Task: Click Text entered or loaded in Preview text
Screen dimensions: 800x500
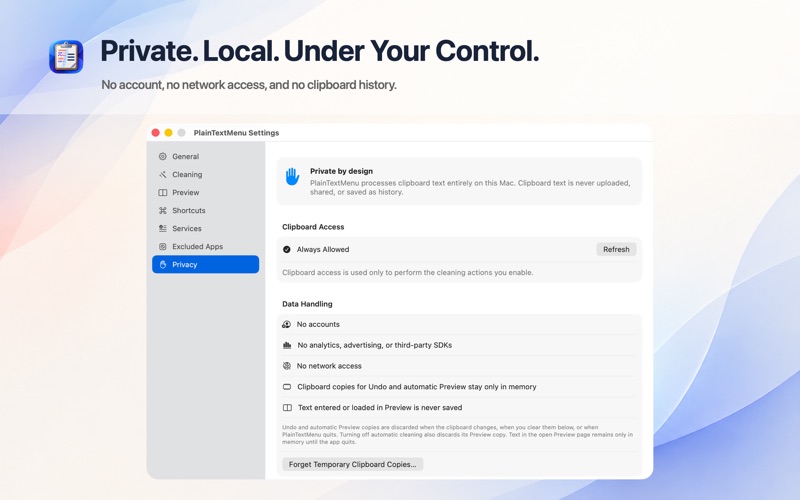Action: click(380, 408)
